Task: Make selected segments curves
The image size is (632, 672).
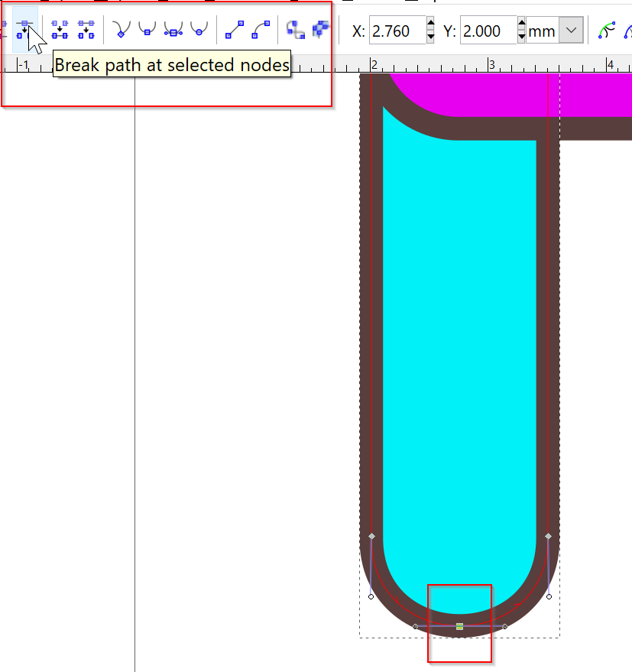Action: click(x=261, y=30)
